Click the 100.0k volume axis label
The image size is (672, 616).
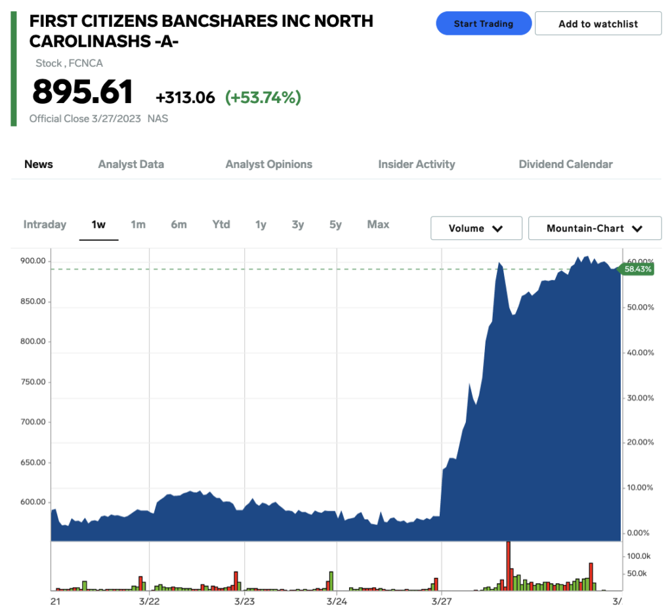pos(639,556)
